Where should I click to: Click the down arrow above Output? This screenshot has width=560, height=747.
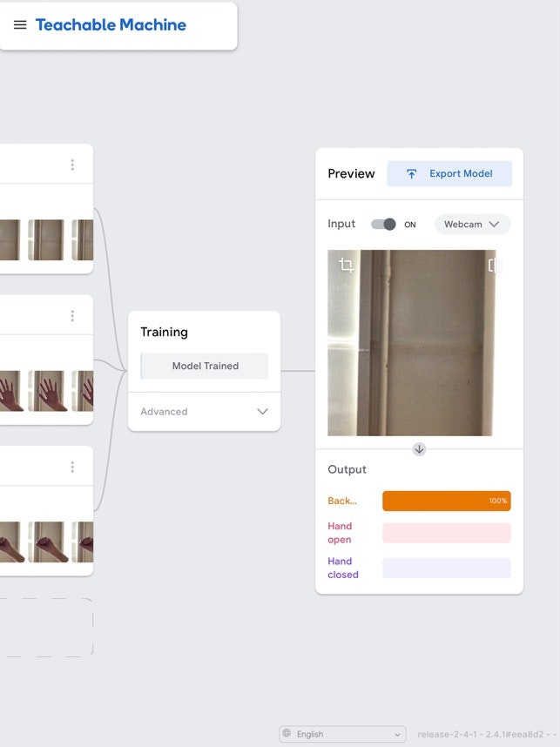coord(419,448)
